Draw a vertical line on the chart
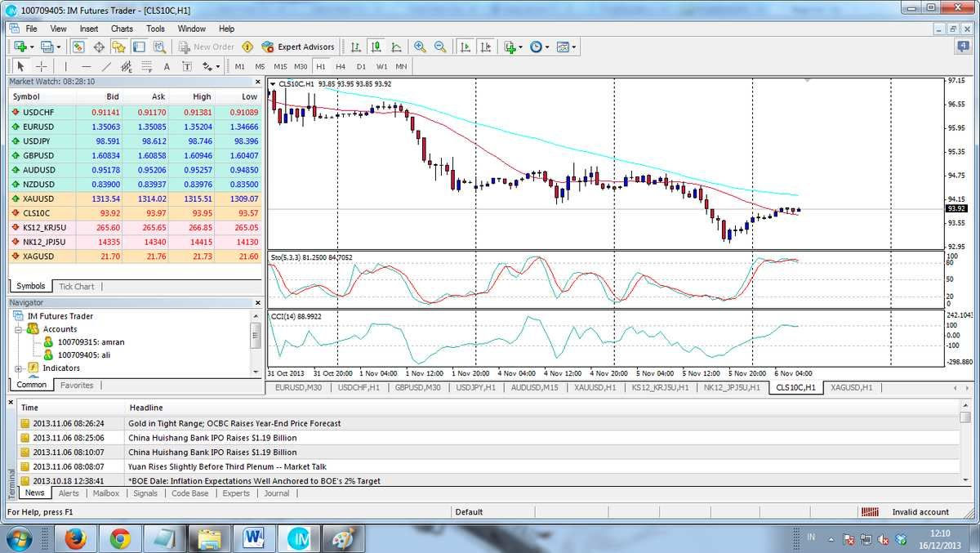 (x=66, y=66)
